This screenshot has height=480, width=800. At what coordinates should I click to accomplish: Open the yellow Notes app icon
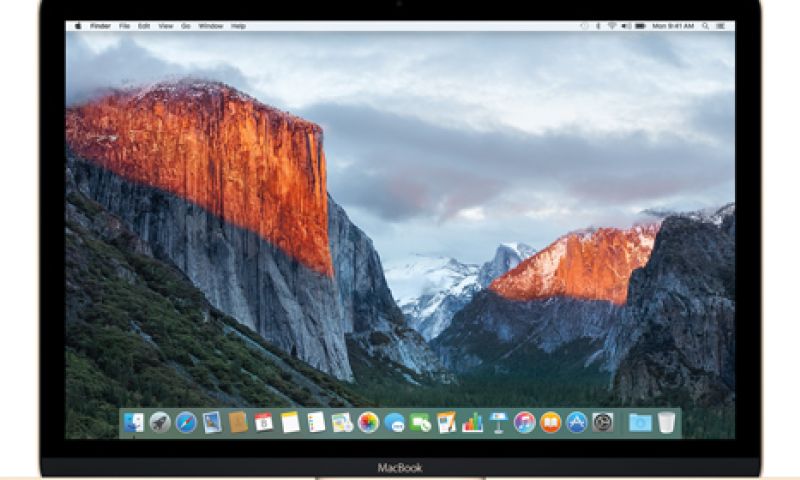pyautogui.click(x=290, y=422)
